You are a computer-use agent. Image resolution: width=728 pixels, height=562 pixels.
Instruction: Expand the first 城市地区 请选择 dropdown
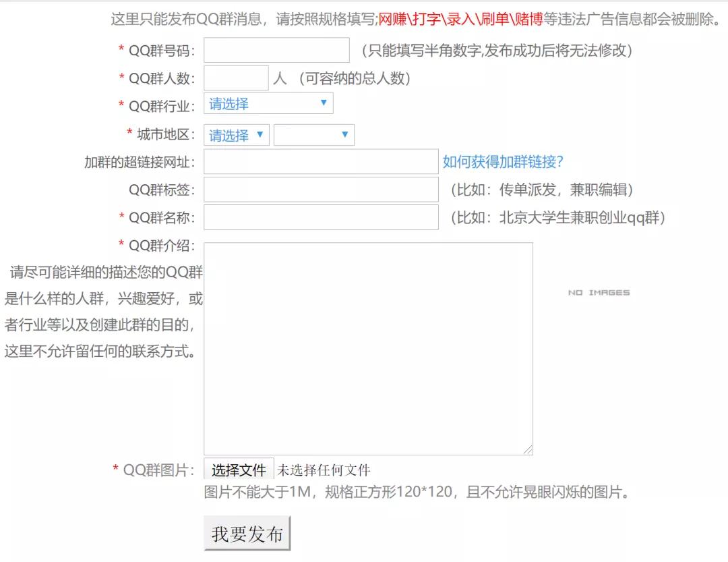236,135
